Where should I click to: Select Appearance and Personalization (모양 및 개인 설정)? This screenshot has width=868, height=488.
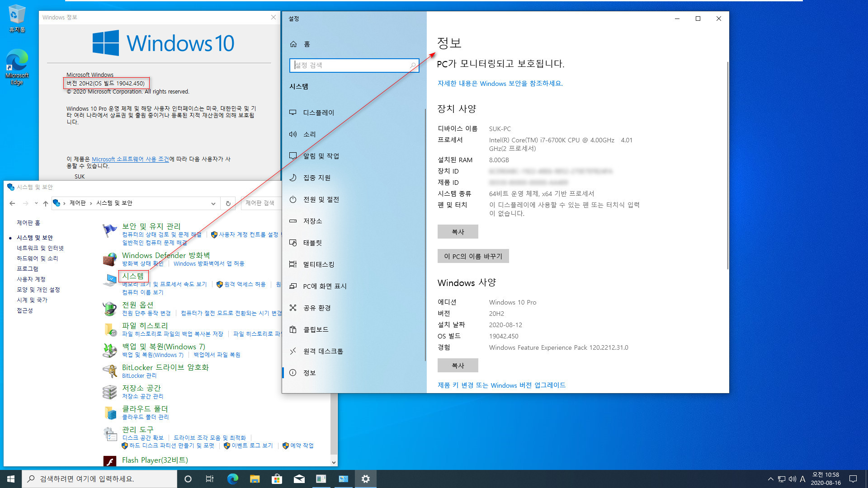click(x=38, y=290)
